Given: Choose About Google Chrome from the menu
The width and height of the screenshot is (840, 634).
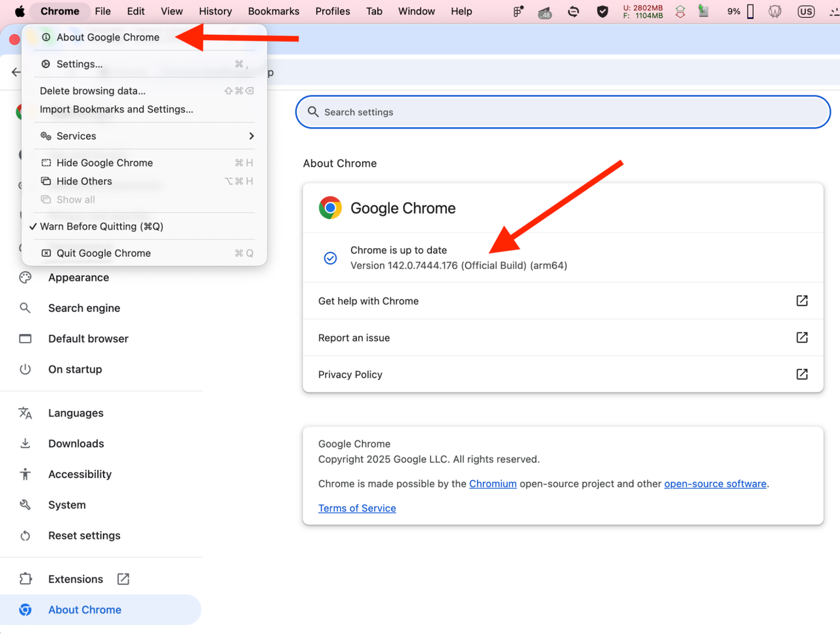Looking at the screenshot, I should [x=144, y=37].
